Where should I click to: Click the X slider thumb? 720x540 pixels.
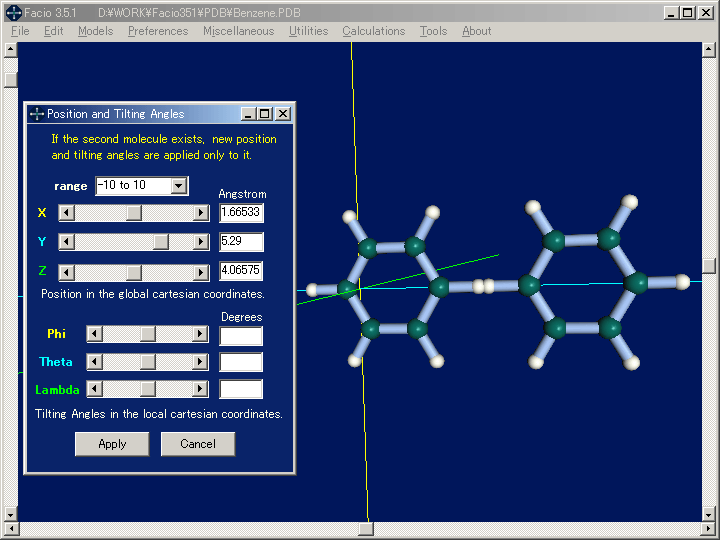134,213
